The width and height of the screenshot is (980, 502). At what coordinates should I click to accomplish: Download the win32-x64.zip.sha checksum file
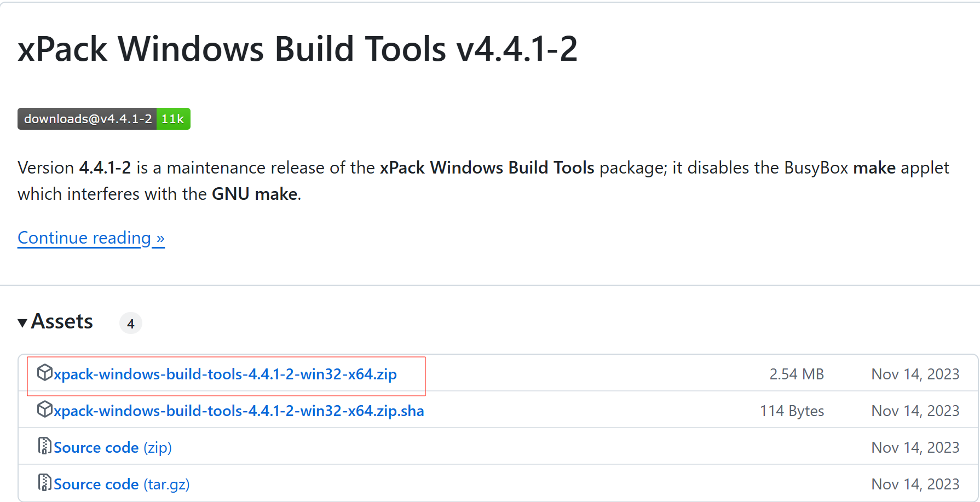(239, 411)
